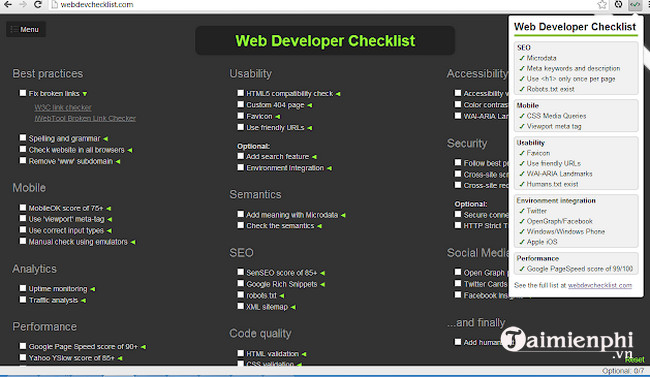The height and width of the screenshot is (377, 650).
Task: Click the Web Developer Checklist page title
Action: tap(325, 41)
